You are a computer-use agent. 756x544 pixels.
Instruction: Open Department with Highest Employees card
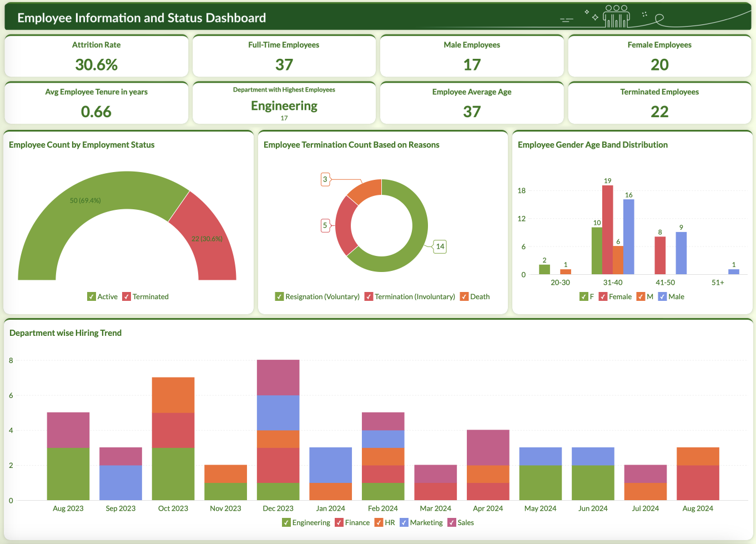tap(284, 103)
